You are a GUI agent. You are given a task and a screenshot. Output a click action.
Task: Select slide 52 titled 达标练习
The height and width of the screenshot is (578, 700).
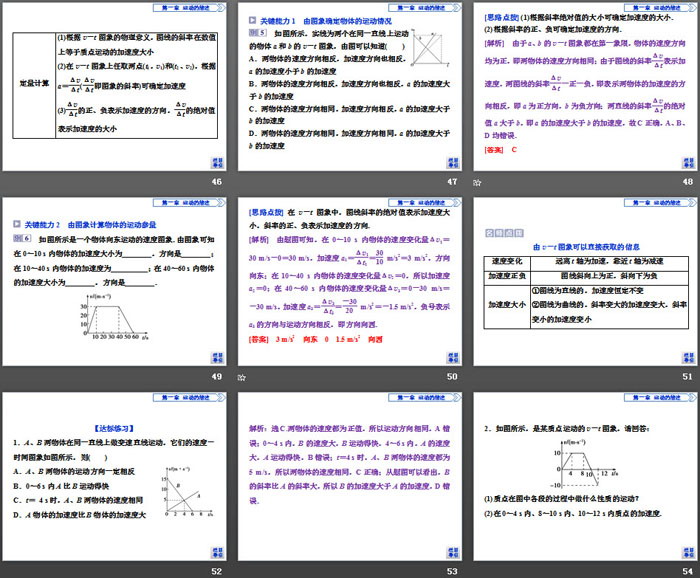tap(115, 476)
